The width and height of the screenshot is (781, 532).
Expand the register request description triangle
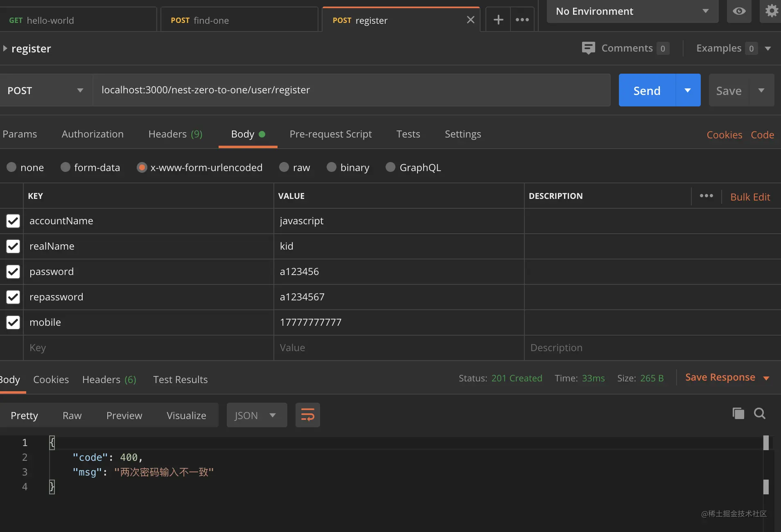pyautogui.click(x=5, y=48)
